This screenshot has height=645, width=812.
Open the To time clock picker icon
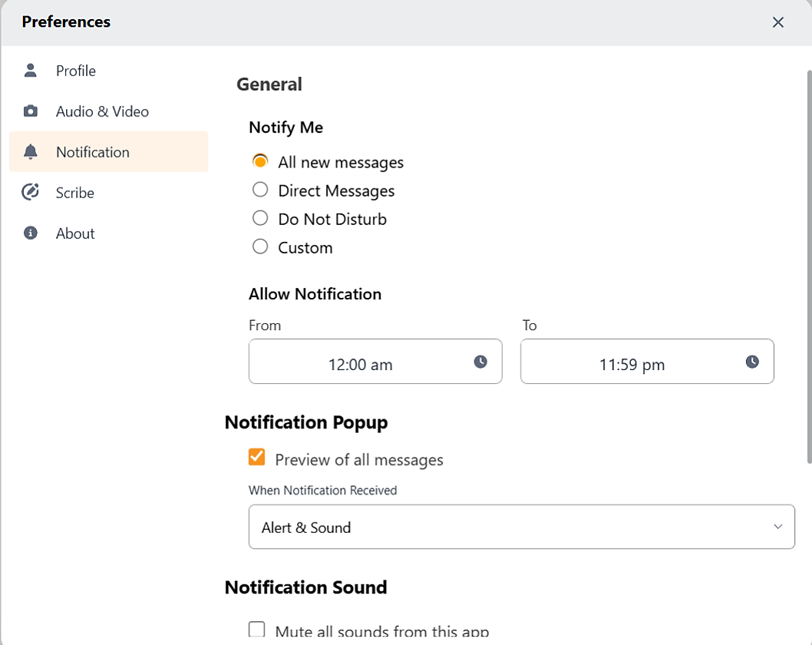tap(752, 362)
